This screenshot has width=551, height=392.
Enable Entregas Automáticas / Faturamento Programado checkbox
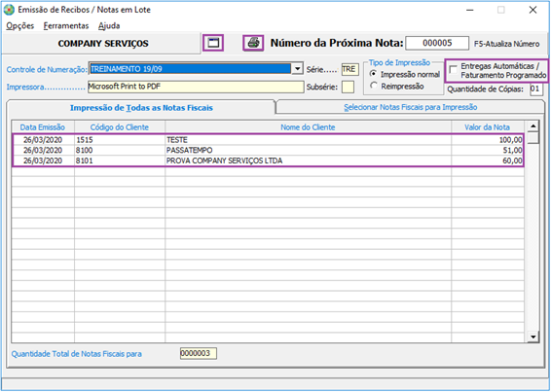point(454,70)
